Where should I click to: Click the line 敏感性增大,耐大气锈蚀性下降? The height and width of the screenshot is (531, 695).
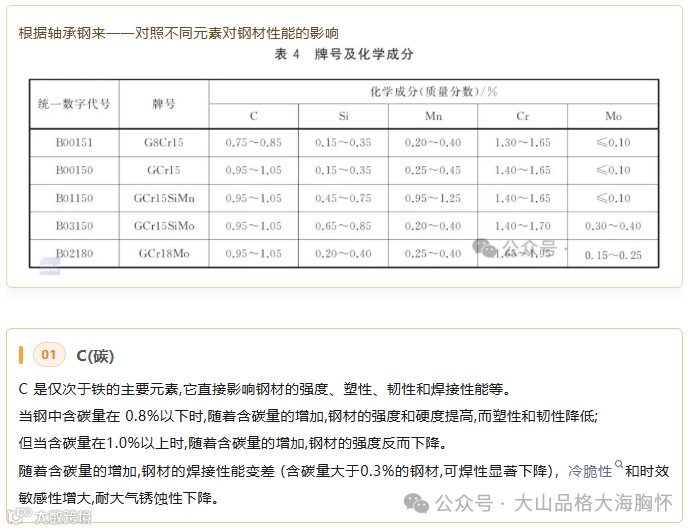(119, 498)
